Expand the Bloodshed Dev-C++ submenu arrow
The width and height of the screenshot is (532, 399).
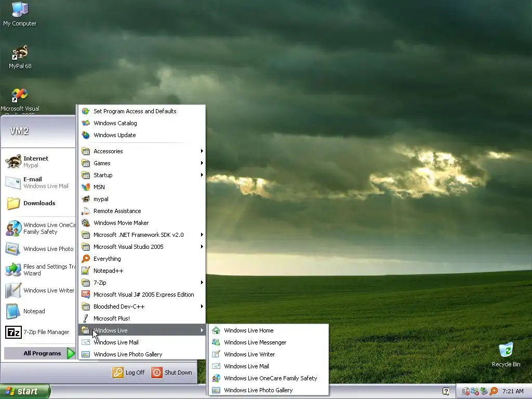pos(202,307)
